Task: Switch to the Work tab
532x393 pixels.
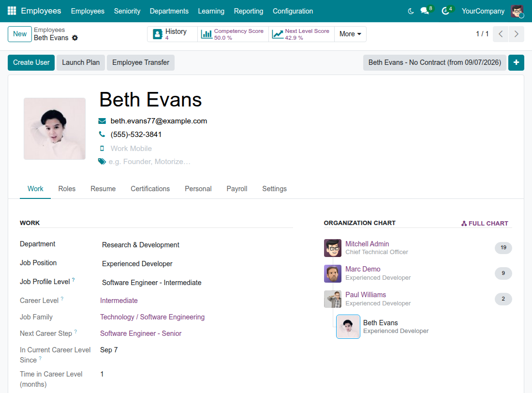Action: click(x=35, y=189)
